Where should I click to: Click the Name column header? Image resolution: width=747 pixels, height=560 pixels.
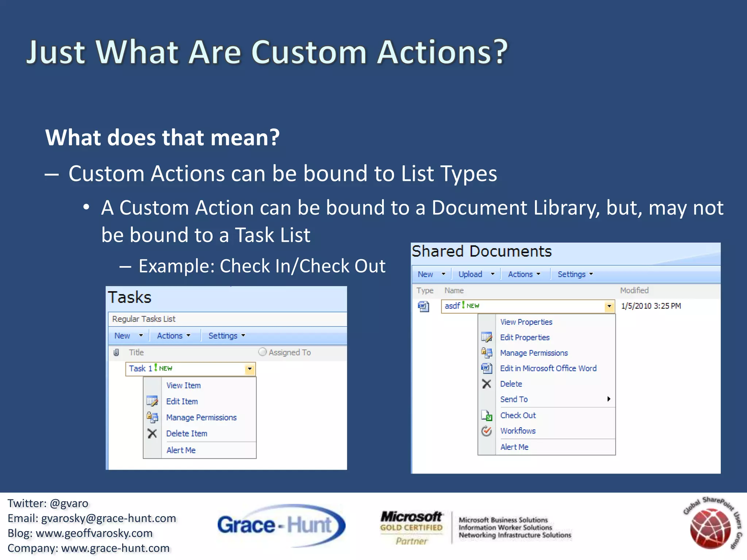pos(454,291)
